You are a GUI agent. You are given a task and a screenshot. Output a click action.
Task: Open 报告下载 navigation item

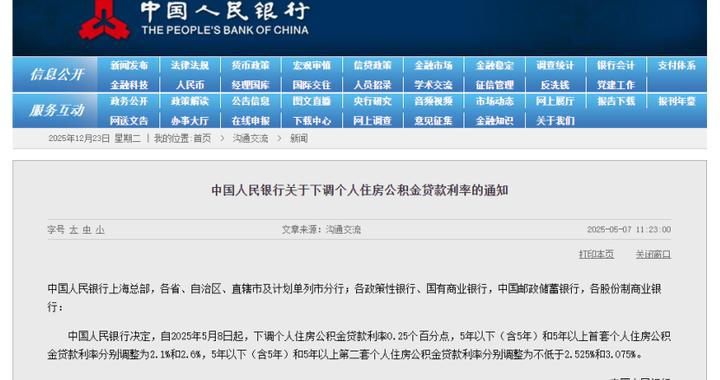point(616,101)
